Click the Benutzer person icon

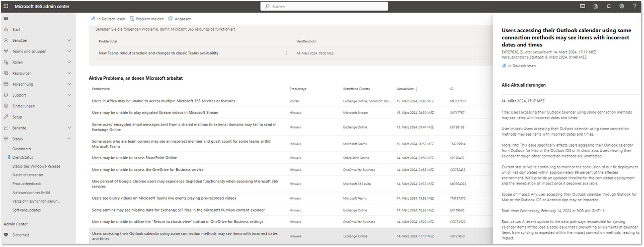tap(6, 40)
